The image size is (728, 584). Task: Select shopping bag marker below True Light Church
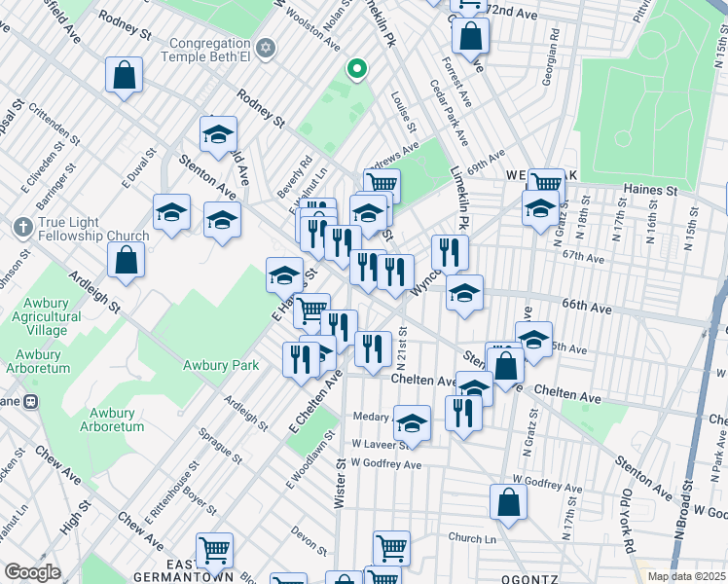point(126,262)
